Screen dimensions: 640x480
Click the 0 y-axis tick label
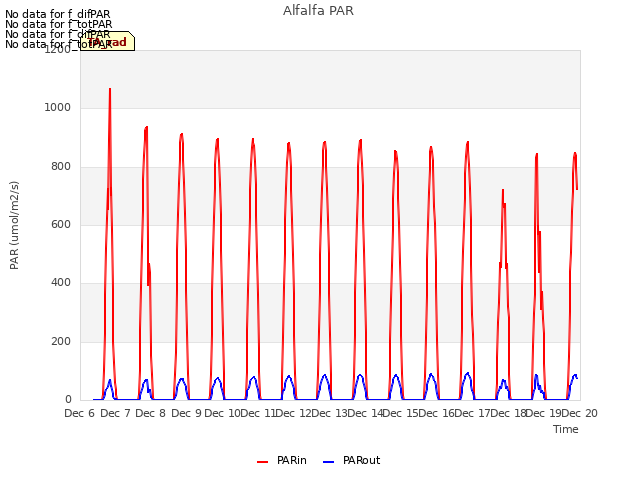[x=68, y=399]
